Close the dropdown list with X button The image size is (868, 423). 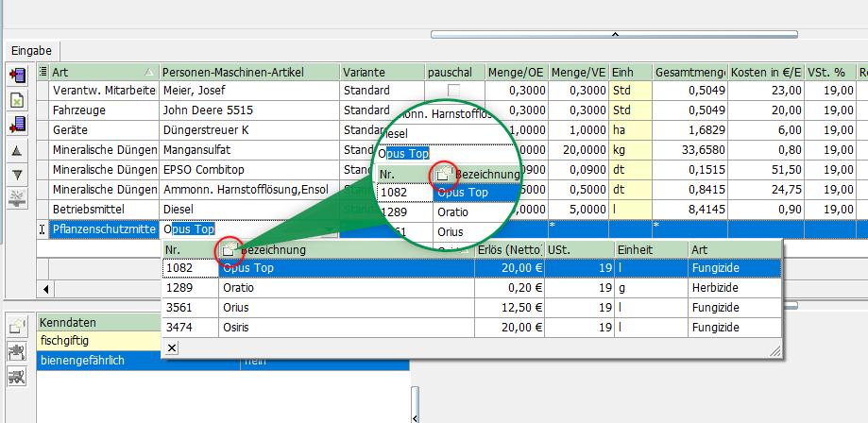[172, 348]
